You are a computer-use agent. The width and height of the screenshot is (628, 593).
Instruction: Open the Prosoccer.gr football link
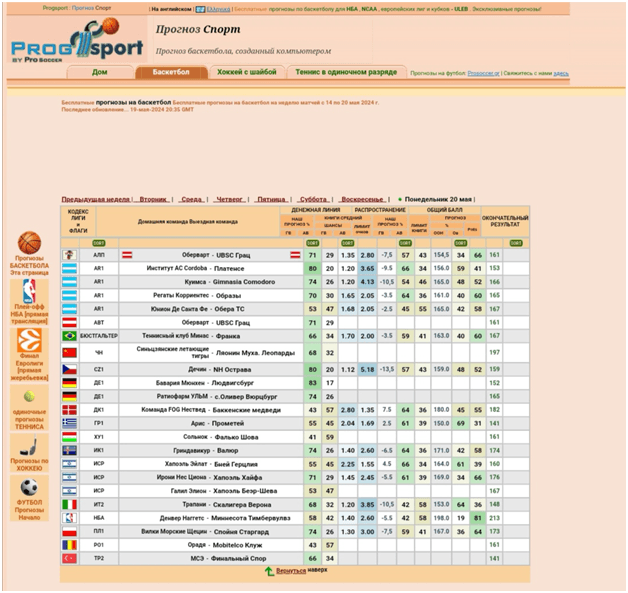483,73
